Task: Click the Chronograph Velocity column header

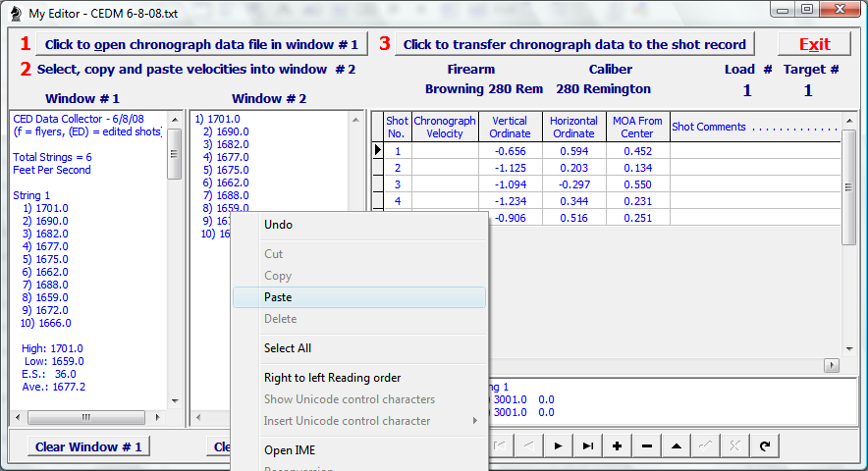Action: coord(445,127)
